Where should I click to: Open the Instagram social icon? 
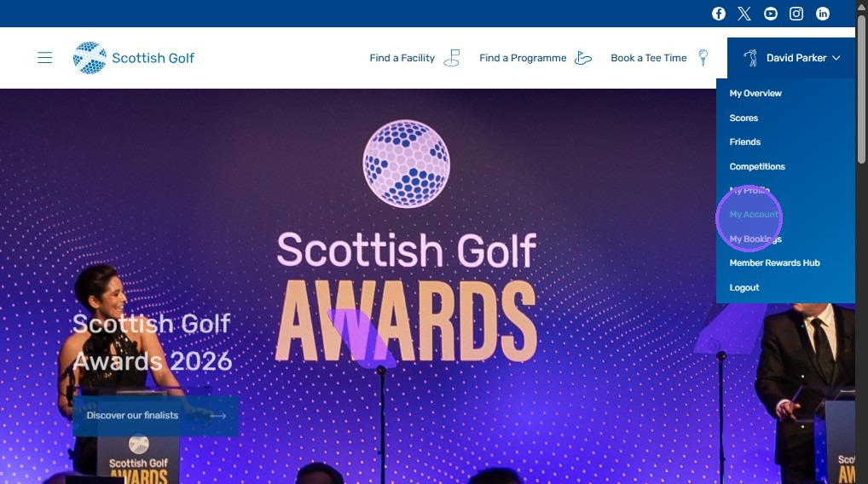[796, 14]
